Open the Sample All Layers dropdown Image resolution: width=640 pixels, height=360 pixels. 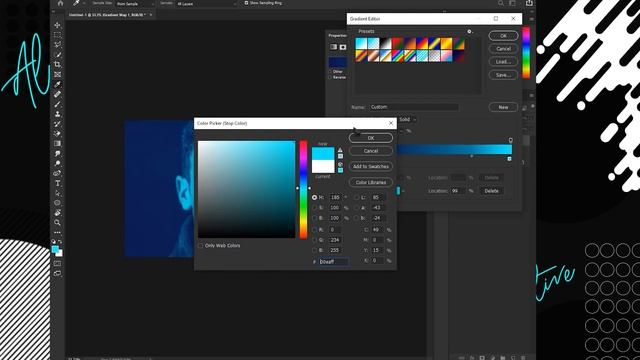(x=207, y=4)
